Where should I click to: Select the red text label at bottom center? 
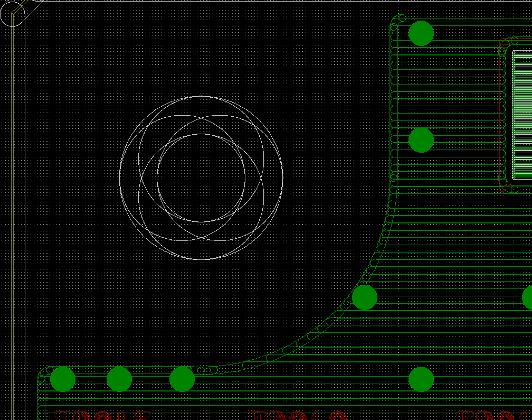coord(298,415)
